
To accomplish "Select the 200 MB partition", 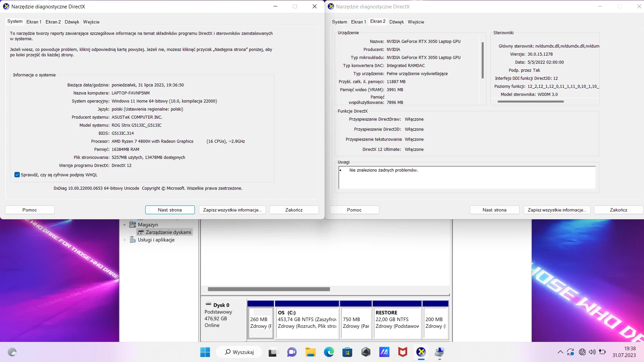I will (435, 319).
